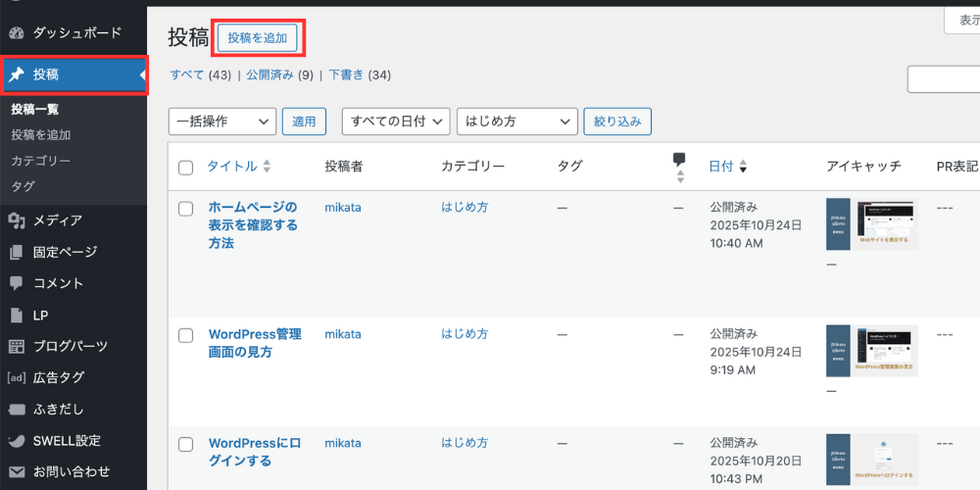980x490 pixels.
Task: Expand the すべての日付 date filter dropdown
Action: (x=395, y=122)
